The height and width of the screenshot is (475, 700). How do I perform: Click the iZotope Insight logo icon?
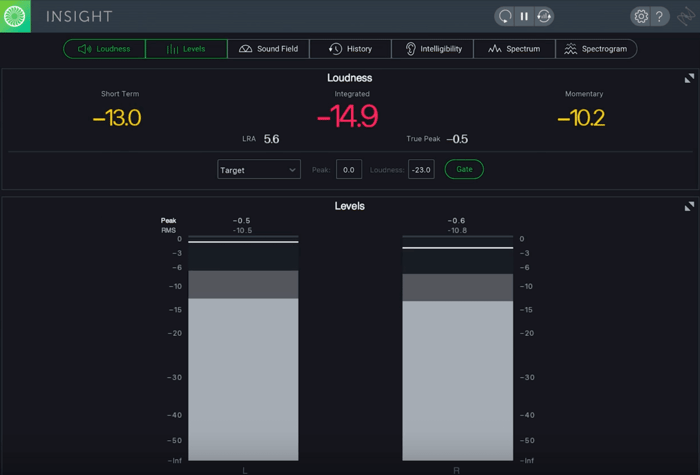[15, 16]
